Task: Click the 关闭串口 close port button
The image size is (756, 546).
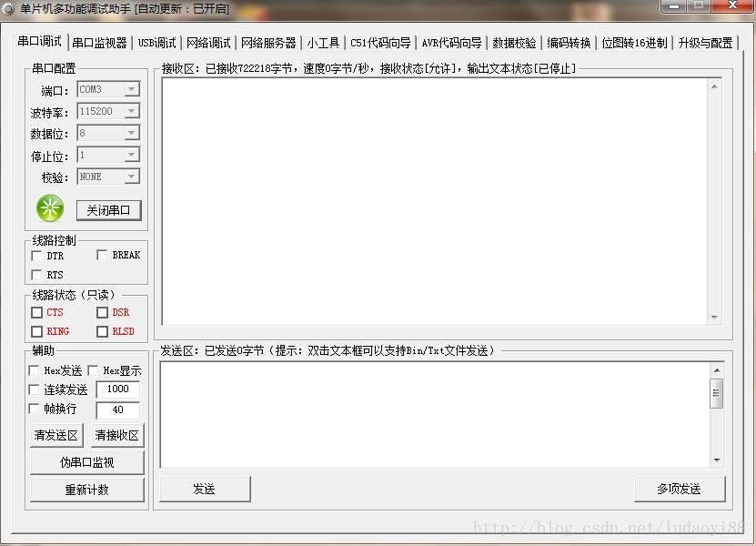Action: click(x=109, y=209)
